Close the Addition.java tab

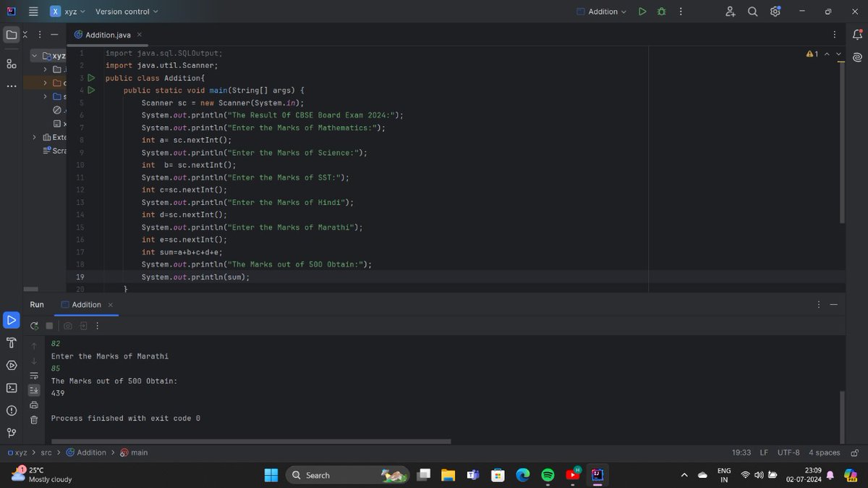tap(139, 34)
